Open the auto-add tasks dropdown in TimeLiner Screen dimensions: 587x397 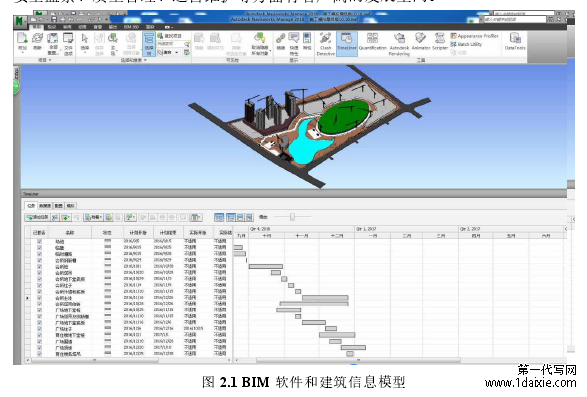[x=66, y=217]
